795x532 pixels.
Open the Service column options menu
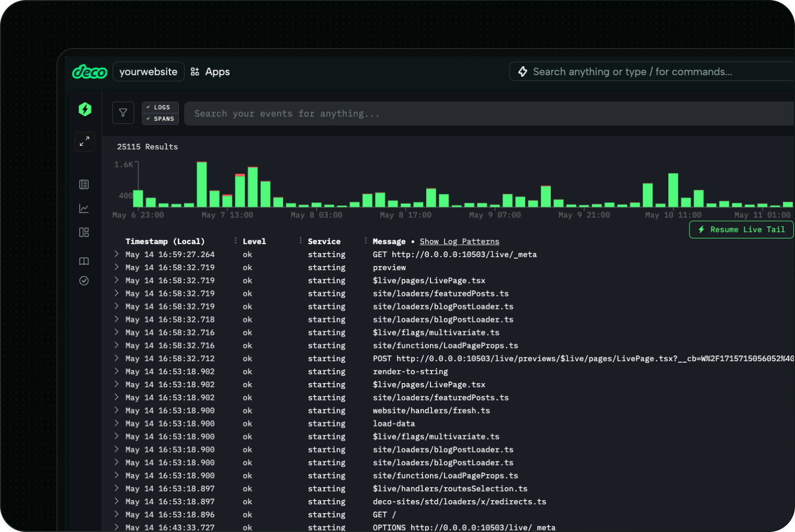300,240
